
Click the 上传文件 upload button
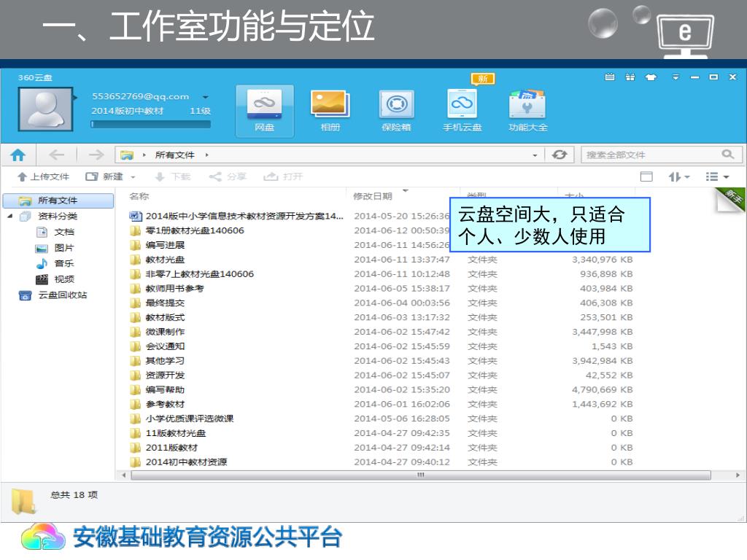[x=43, y=176]
